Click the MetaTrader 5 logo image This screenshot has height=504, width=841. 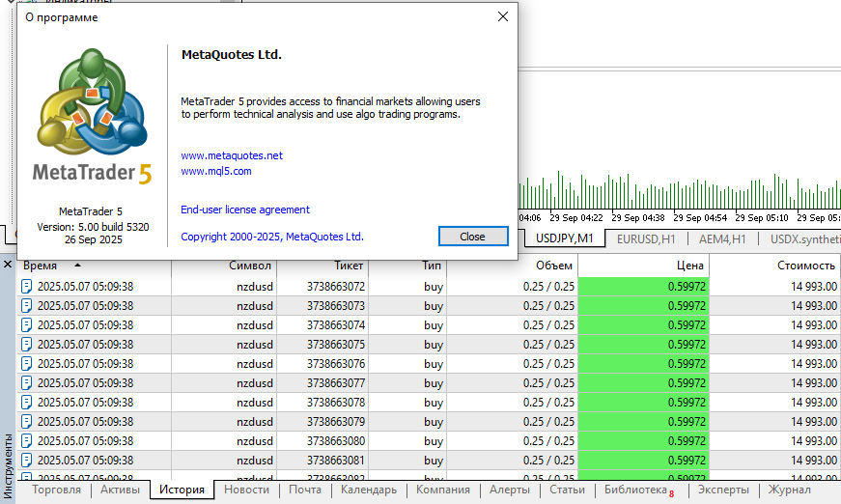click(93, 117)
